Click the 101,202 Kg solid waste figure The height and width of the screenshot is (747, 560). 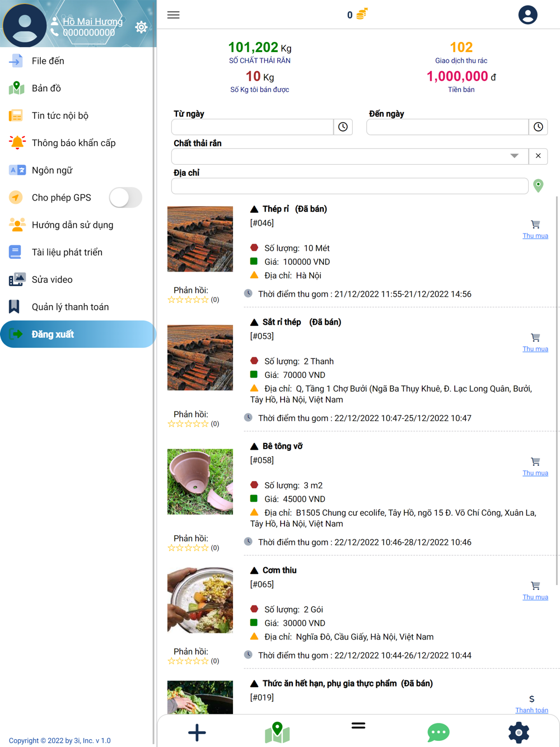[260, 48]
